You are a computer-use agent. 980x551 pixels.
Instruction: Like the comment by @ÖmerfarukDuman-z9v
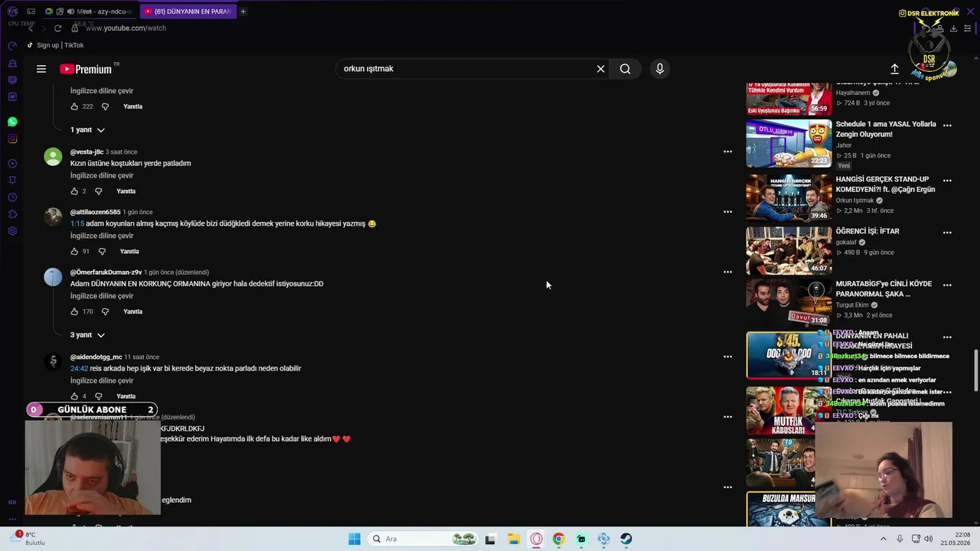click(x=74, y=311)
